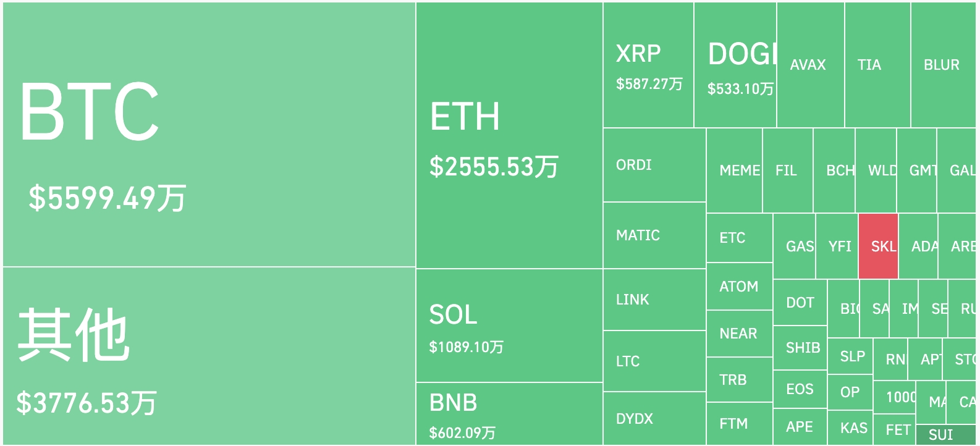
Task: Click the AVAX tile
Action: (811, 65)
